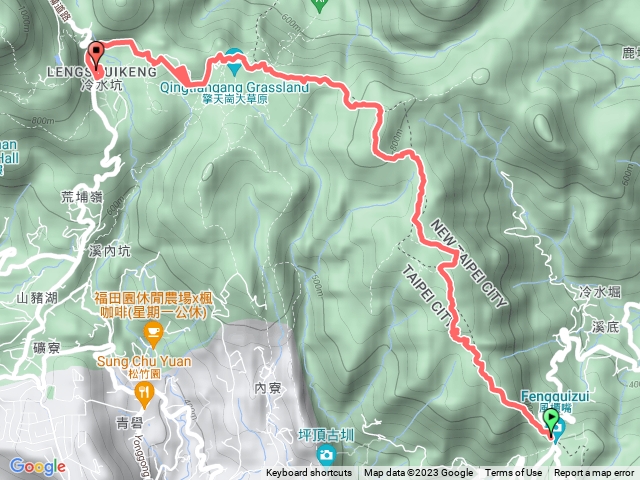This screenshot has height=480, width=640.
Task: Click the Map data ©2023 Google text
Action: [x=418, y=473]
